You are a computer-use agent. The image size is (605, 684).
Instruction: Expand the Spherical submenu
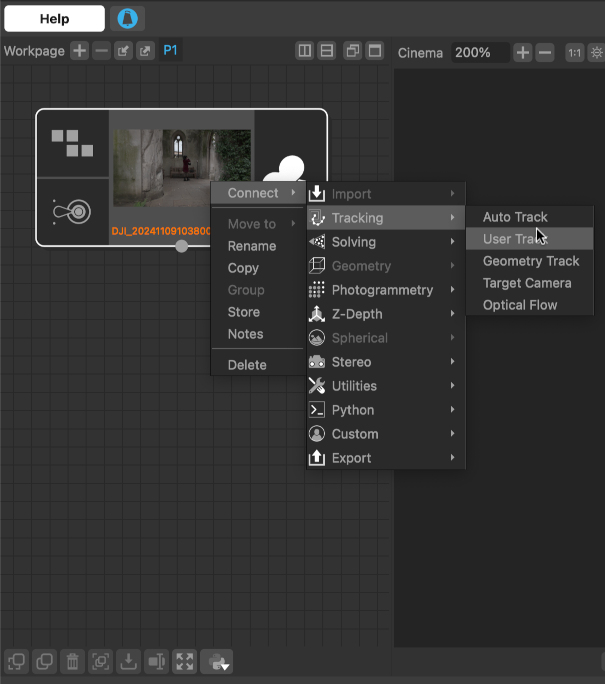[x=386, y=338]
